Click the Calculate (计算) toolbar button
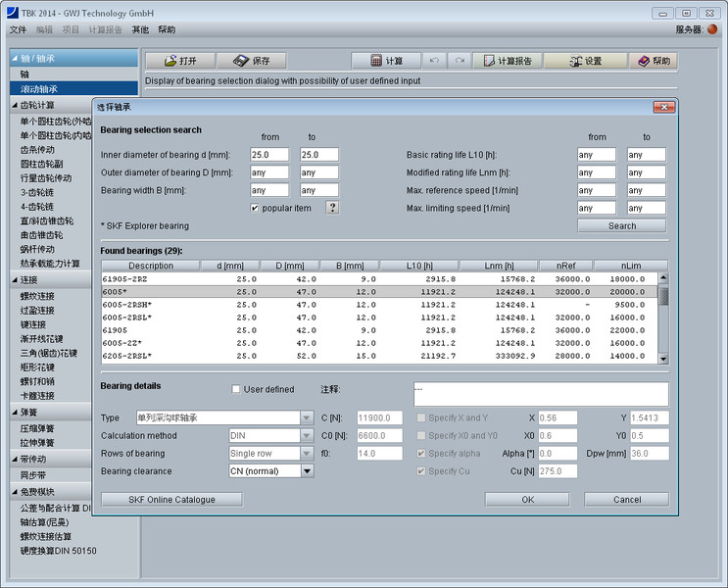This screenshot has height=588, width=728. 386,61
